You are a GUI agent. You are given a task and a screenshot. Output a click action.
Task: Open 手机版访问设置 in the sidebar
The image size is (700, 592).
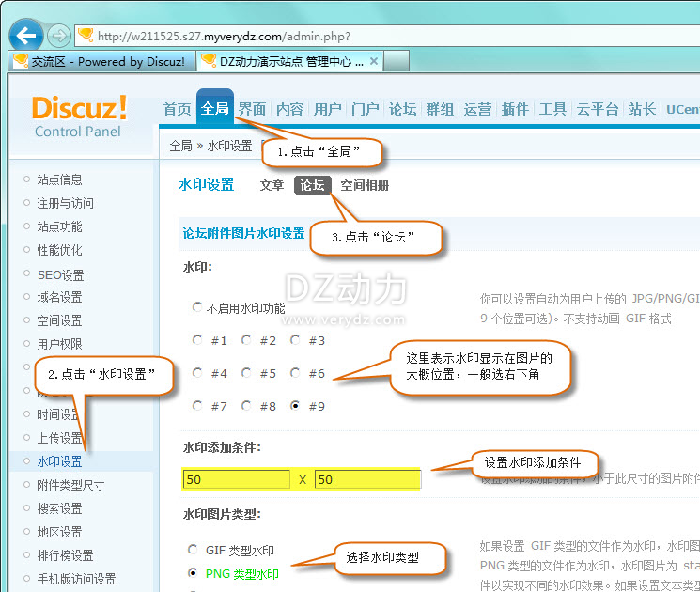click(76, 579)
